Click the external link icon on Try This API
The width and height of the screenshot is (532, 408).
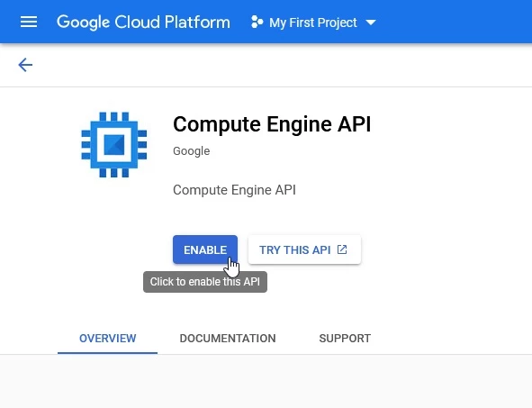click(x=342, y=249)
